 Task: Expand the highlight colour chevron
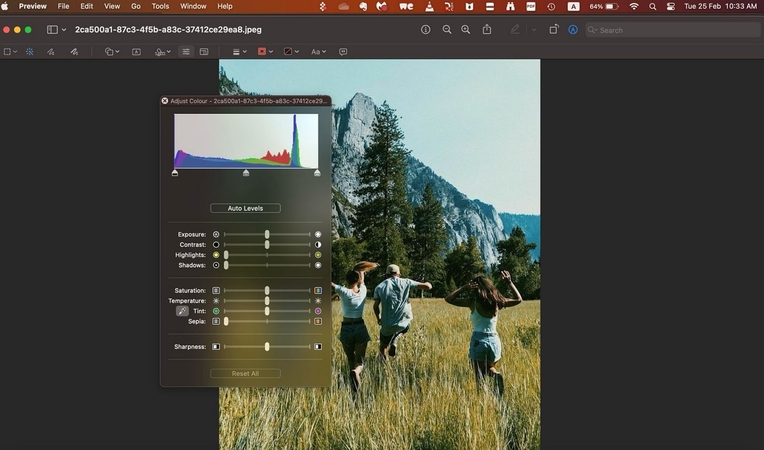(x=534, y=30)
